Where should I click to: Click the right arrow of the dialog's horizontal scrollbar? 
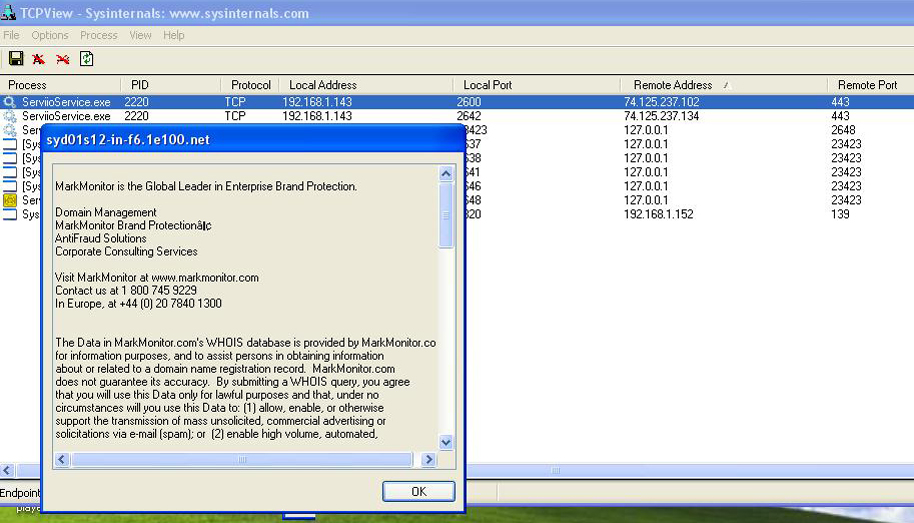point(429,460)
